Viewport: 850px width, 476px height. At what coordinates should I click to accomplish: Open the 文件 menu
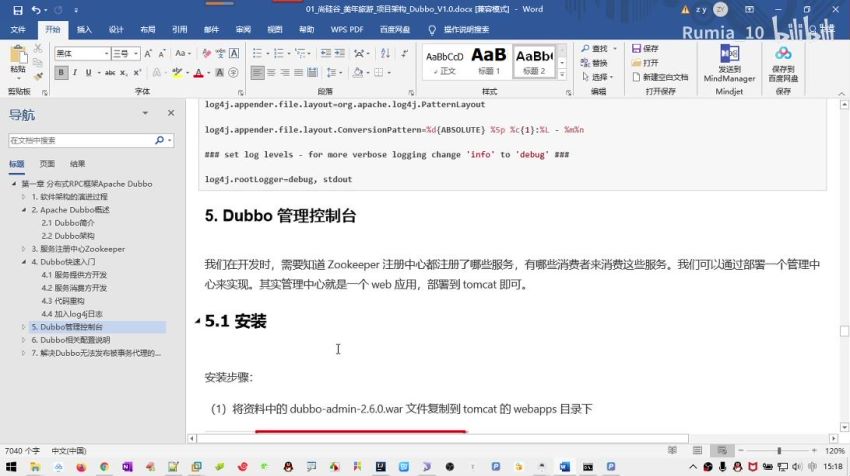tap(18, 30)
